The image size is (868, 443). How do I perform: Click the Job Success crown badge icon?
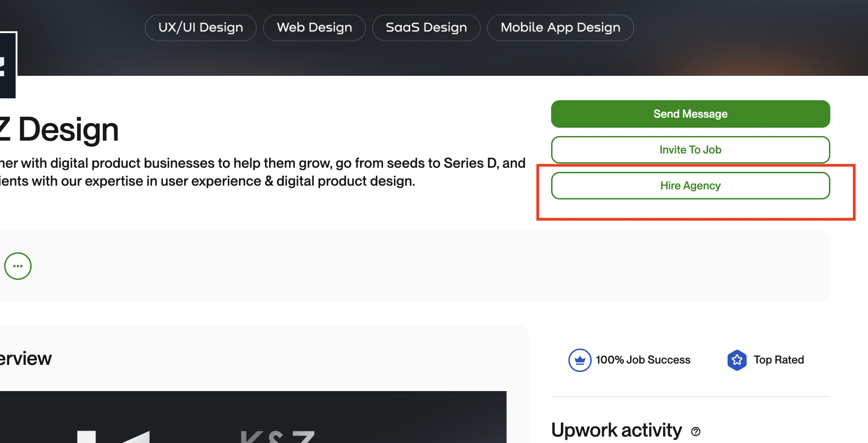tap(580, 360)
